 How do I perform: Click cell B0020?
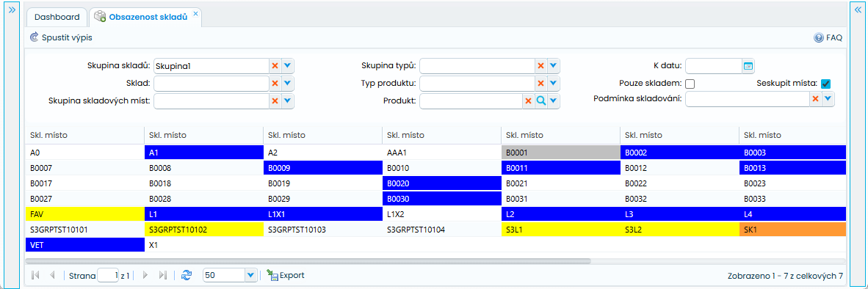pyautogui.click(x=441, y=183)
